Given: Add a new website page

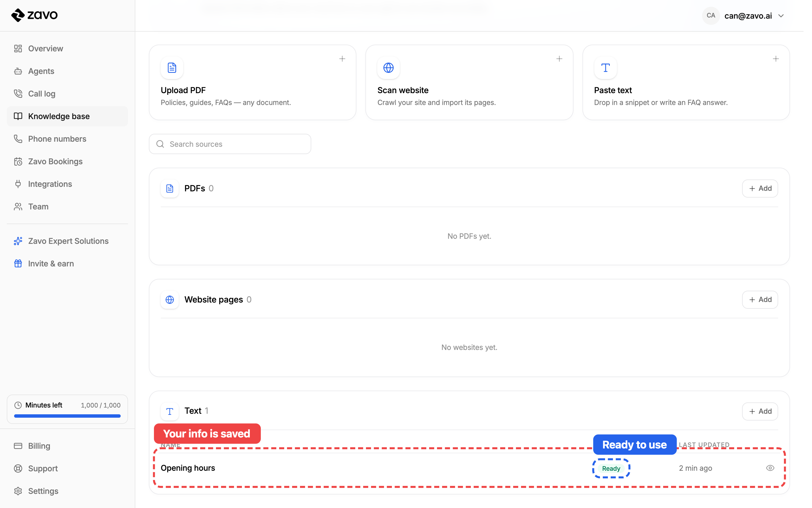Looking at the screenshot, I should click(x=760, y=300).
